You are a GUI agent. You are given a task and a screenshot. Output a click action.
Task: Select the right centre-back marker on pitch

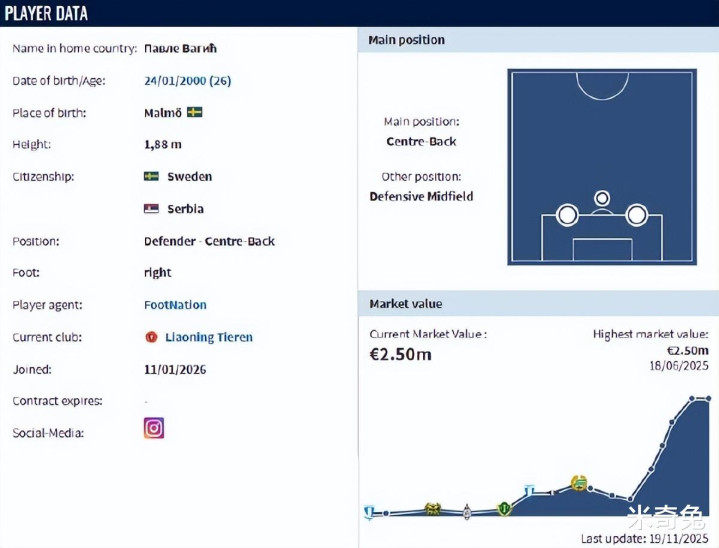[636, 214]
